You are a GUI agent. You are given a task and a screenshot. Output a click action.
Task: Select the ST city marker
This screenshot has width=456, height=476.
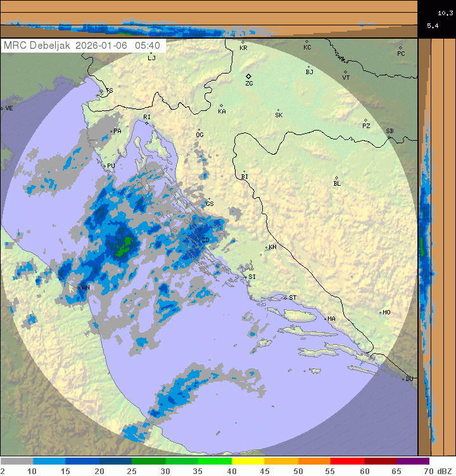[x=285, y=297]
